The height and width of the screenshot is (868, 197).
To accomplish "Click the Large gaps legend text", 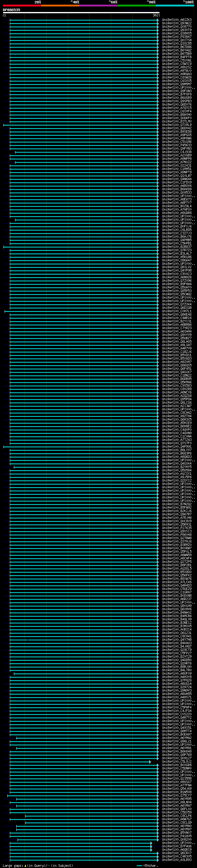I will [x=38, y=866].
